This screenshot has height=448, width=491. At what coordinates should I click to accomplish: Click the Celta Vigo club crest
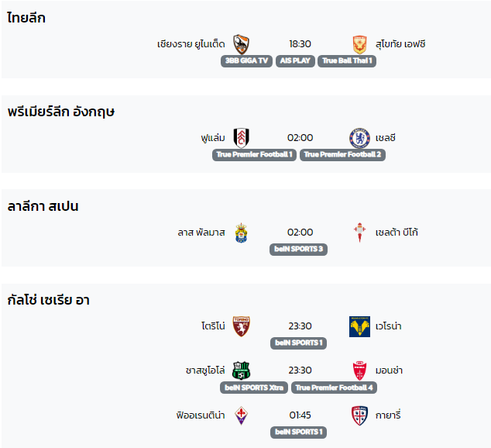click(x=359, y=233)
